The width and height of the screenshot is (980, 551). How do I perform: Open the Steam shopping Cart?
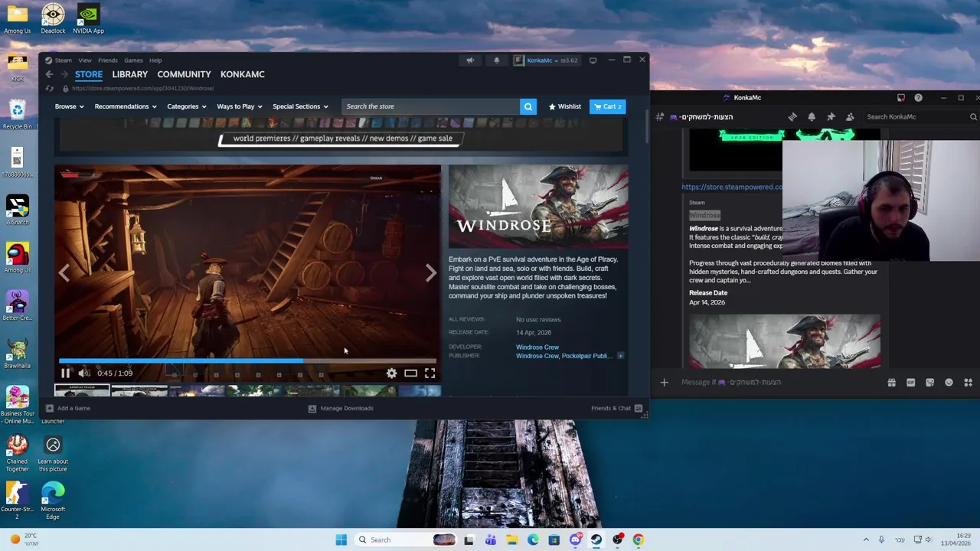point(608,106)
